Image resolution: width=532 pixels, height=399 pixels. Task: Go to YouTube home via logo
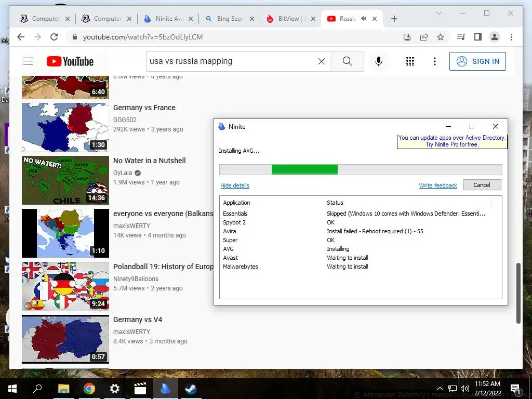(70, 61)
